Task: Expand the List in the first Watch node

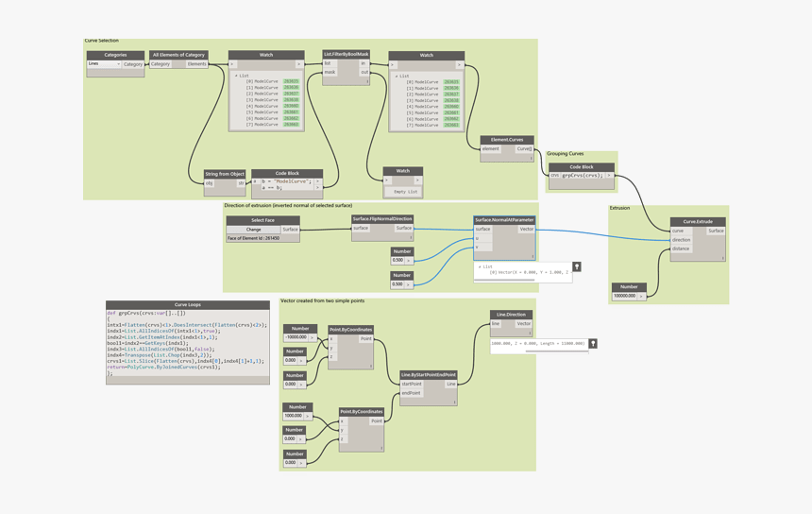Action: point(236,76)
